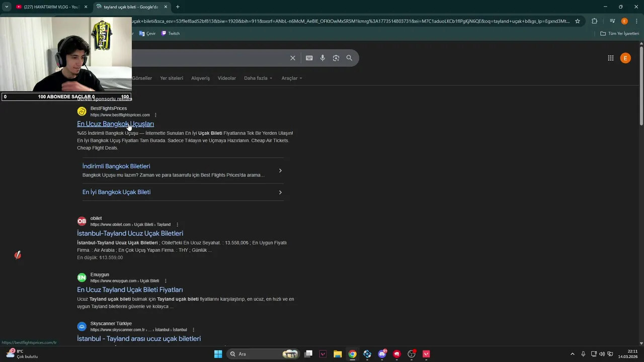Open a new browser tab

(178, 7)
